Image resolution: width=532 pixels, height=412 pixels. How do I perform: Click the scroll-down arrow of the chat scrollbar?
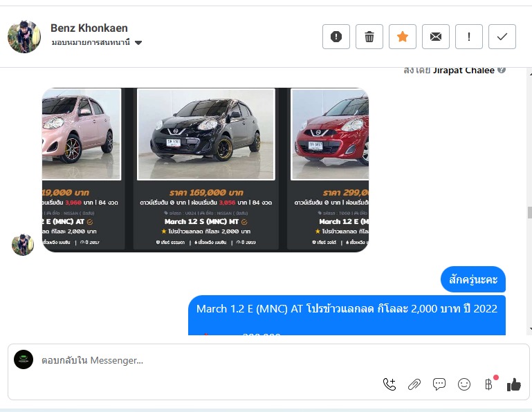tap(530, 329)
